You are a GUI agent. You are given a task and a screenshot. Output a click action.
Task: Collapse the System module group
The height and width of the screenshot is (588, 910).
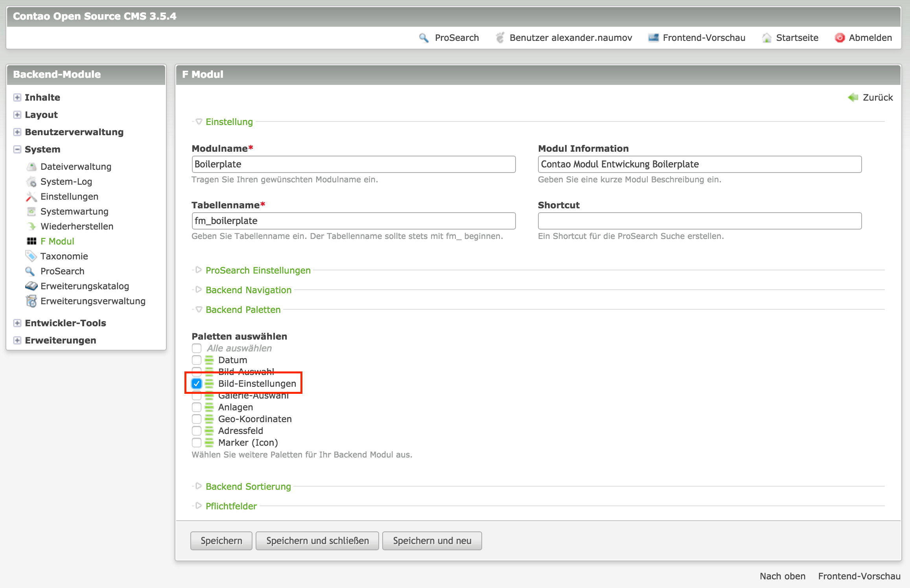[x=17, y=149]
